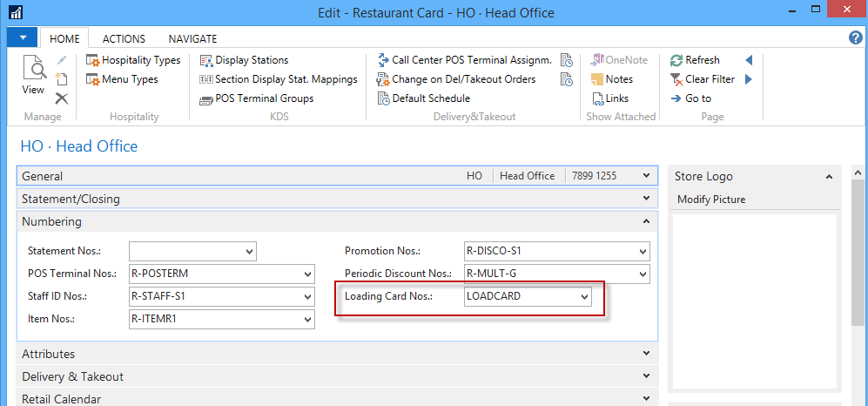
Task: Click the help question mark icon
Action: point(855,38)
